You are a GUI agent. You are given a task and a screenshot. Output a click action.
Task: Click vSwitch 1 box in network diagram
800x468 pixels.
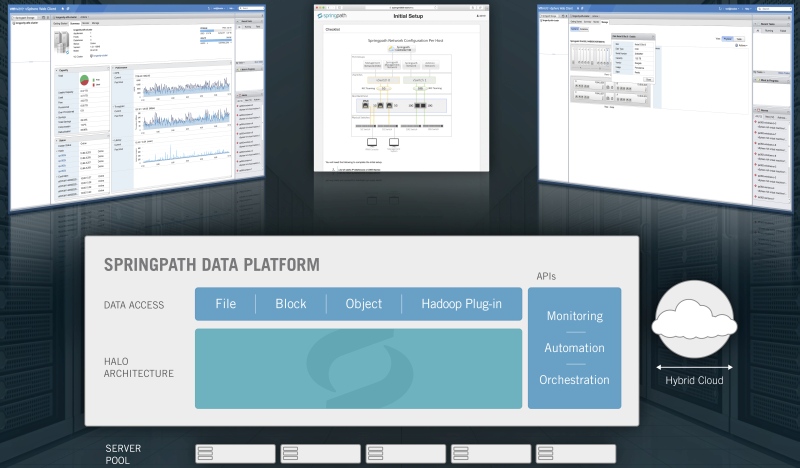pyautogui.click(x=419, y=80)
